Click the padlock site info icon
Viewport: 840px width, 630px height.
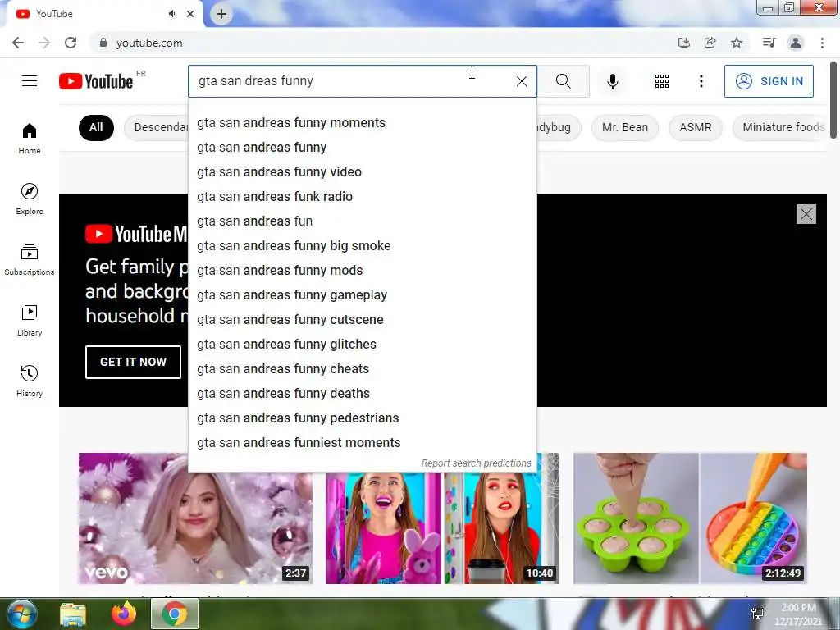tap(103, 43)
